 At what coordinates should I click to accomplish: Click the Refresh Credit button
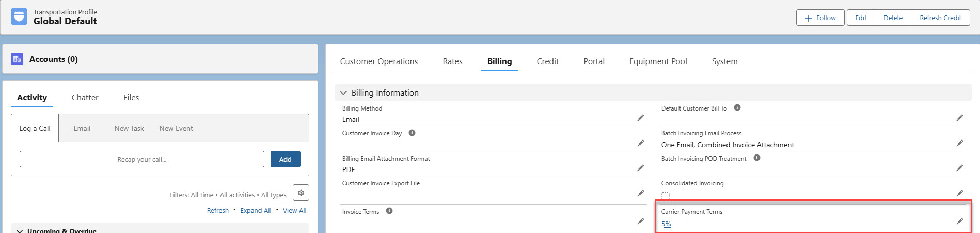940,18
